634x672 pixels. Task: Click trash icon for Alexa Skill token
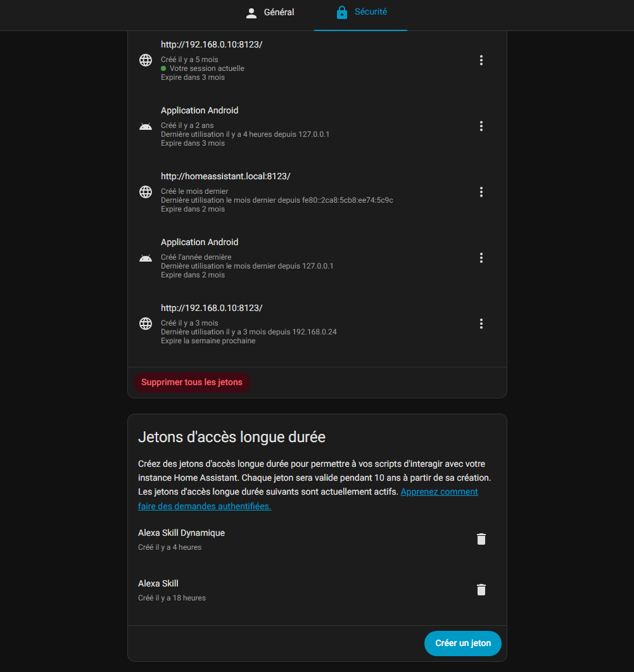pos(481,590)
